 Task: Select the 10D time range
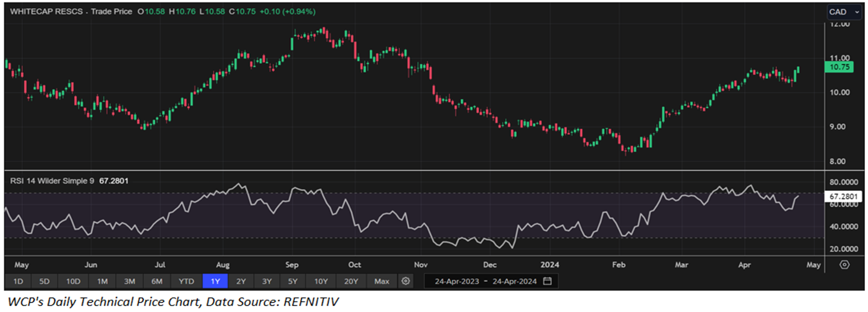pyautogui.click(x=74, y=281)
